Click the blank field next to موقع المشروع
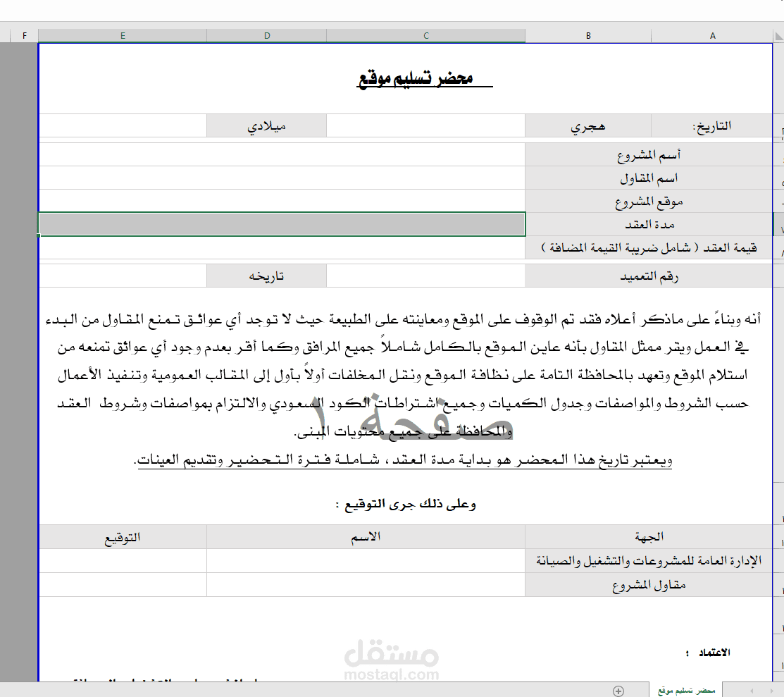Screen dimensions: 784x697 pyautogui.click(x=282, y=201)
